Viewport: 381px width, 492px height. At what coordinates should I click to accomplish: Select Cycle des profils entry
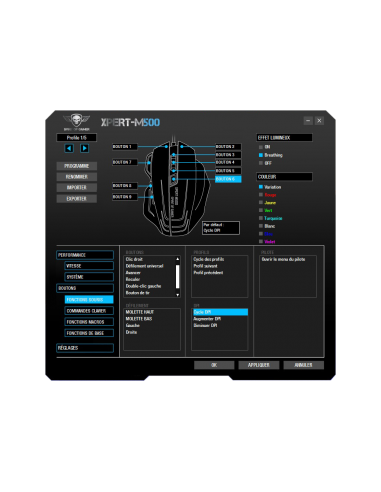click(x=209, y=259)
